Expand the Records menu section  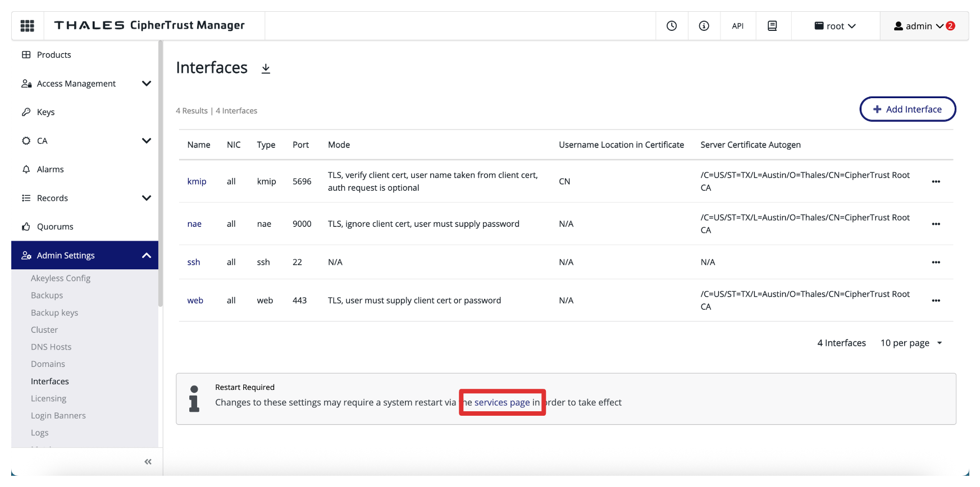click(147, 198)
